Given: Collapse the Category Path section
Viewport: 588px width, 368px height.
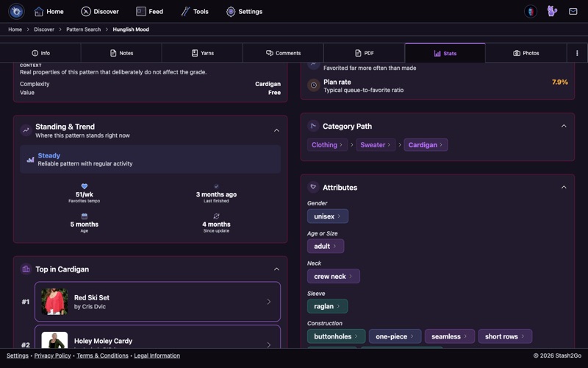Looking at the screenshot, I should [x=564, y=126].
